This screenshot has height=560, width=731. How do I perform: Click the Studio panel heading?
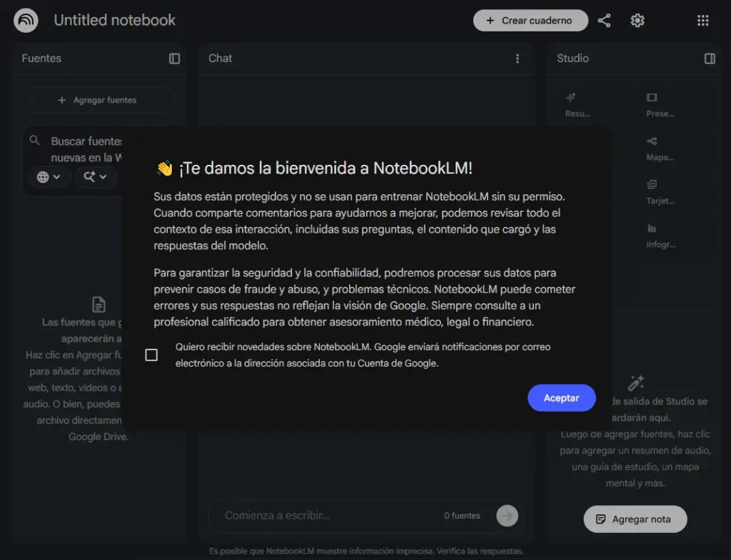tap(573, 58)
